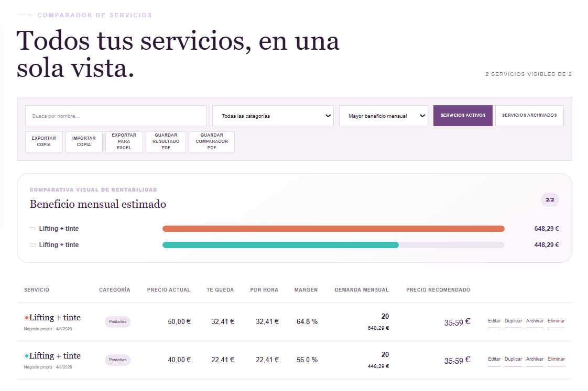Image resolution: width=588 pixels, height=391 pixels.
Task: Click the Importar Copia button
Action: point(84,141)
